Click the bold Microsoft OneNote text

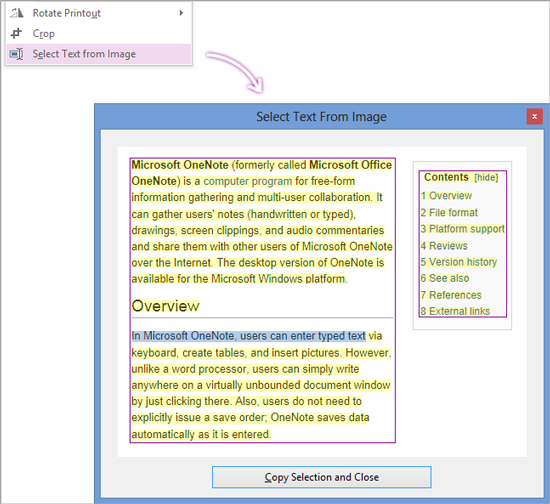tap(180, 165)
